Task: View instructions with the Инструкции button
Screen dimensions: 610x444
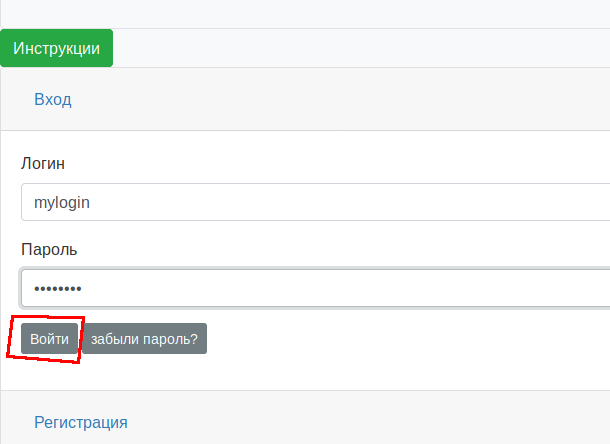Action: pyautogui.click(x=56, y=48)
